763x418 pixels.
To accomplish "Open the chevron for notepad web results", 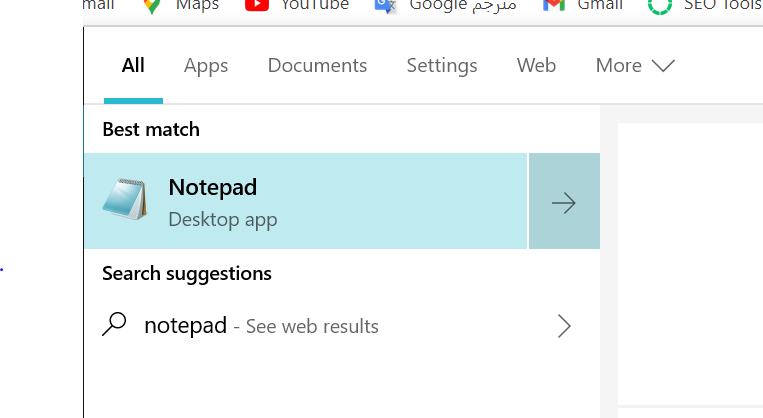I will point(564,326).
